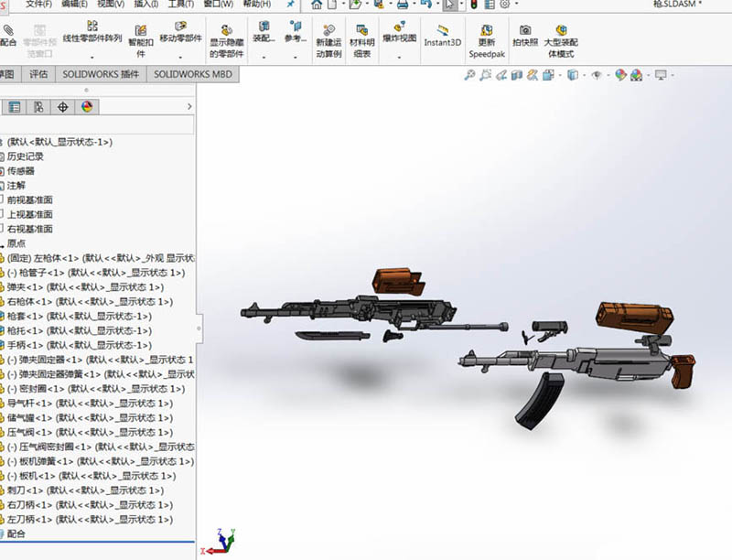Switch to the 评估 tab

pos(38,74)
